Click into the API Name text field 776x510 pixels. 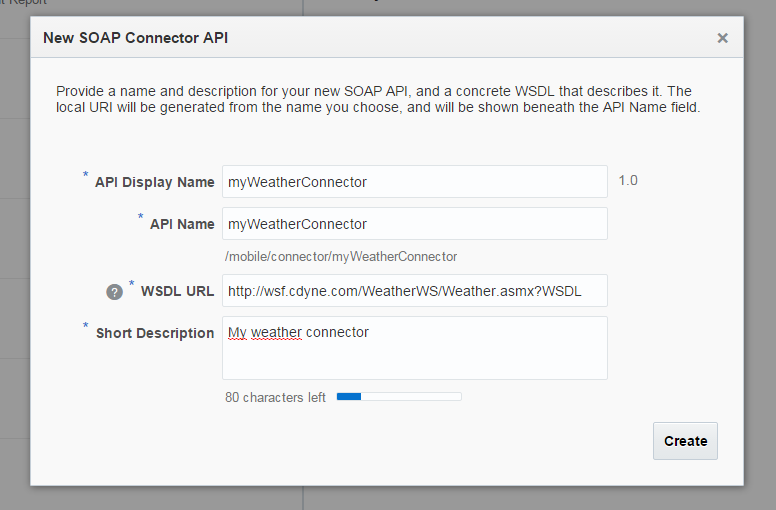click(414, 224)
